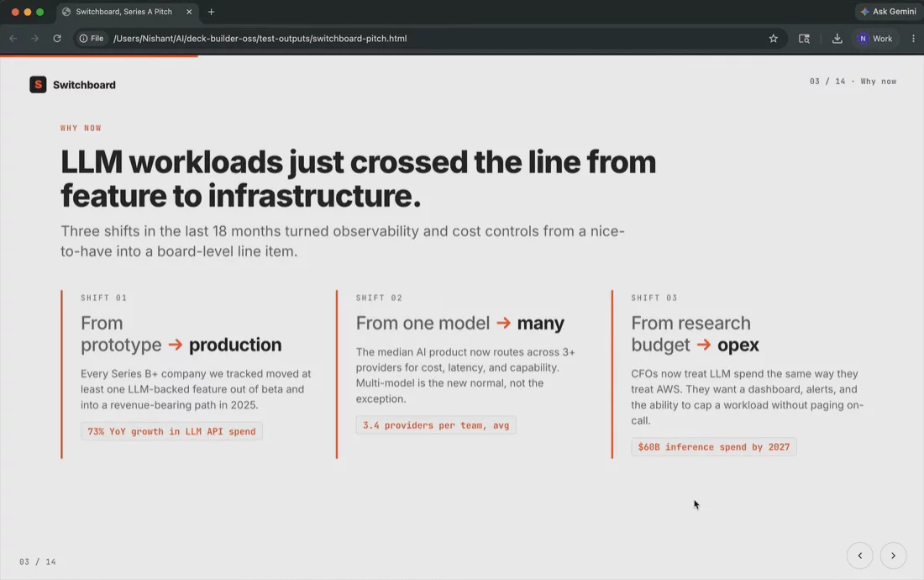
Task: Open the Downloads icon in toolbar
Action: tap(837, 39)
